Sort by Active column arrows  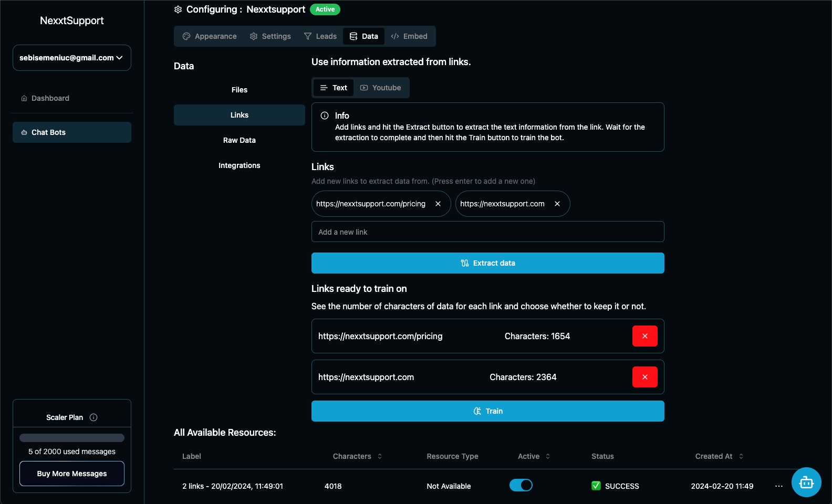(548, 456)
